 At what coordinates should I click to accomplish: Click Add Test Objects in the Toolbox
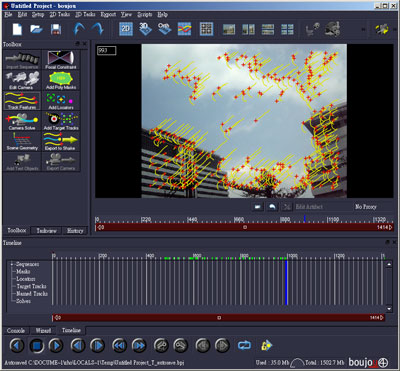point(22,162)
